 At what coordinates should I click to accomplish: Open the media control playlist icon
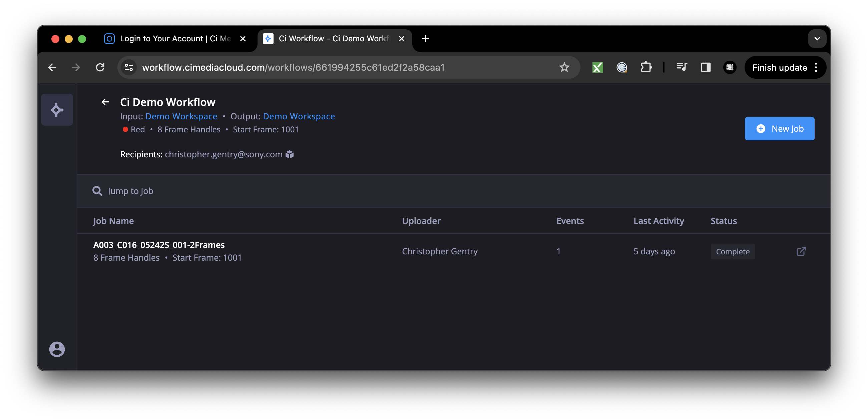coord(681,67)
